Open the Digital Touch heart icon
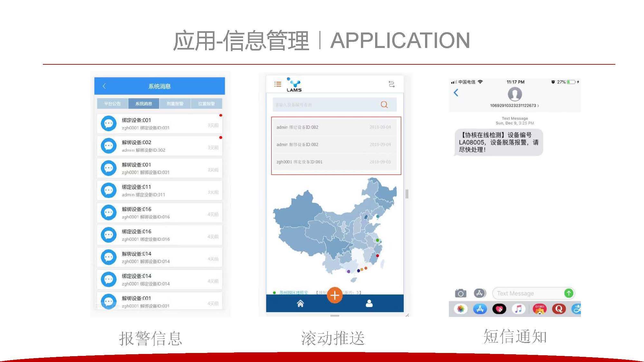 (x=499, y=309)
